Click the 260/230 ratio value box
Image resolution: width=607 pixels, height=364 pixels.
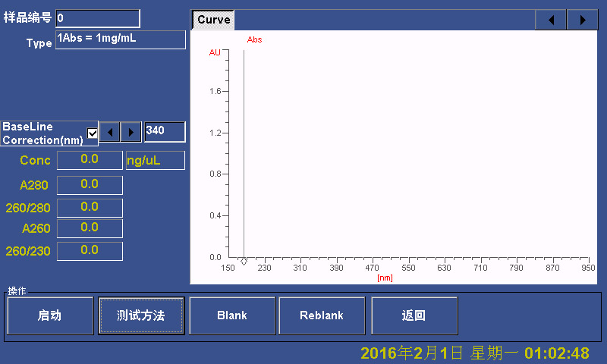(x=90, y=251)
